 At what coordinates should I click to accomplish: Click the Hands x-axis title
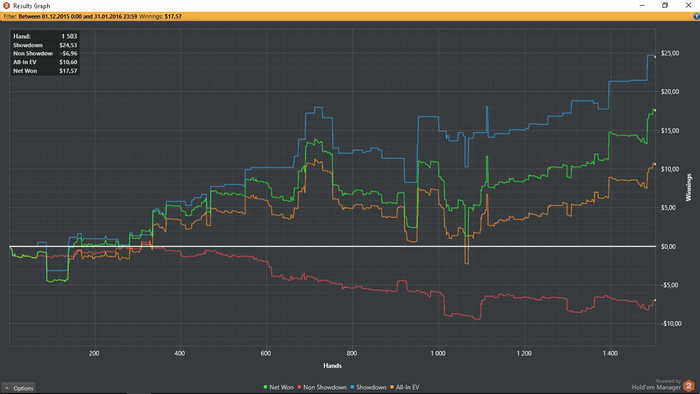(x=332, y=365)
